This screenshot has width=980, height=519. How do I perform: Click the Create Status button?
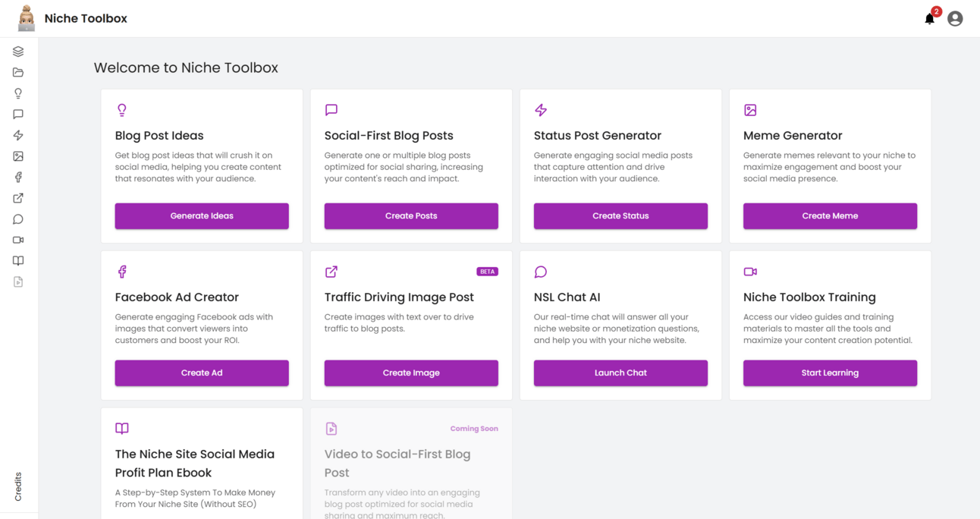(620, 215)
